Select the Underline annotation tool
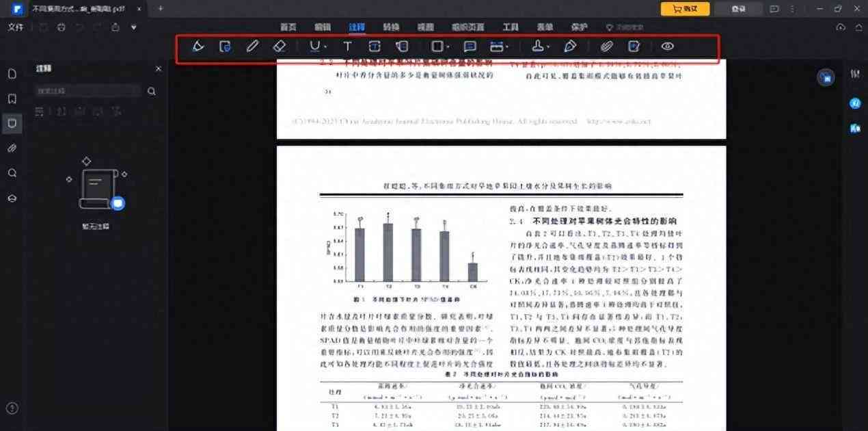 (x=315, y=47)
